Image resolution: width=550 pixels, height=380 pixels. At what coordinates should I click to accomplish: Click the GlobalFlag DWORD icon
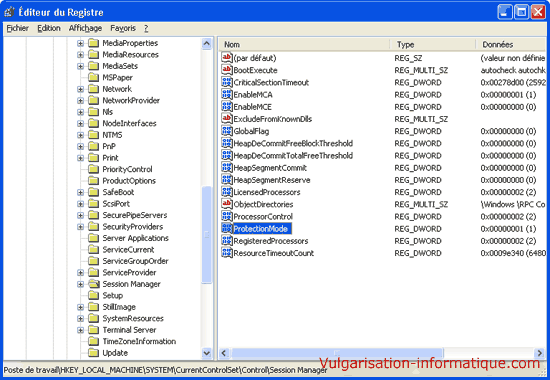[x=227, y=131]
